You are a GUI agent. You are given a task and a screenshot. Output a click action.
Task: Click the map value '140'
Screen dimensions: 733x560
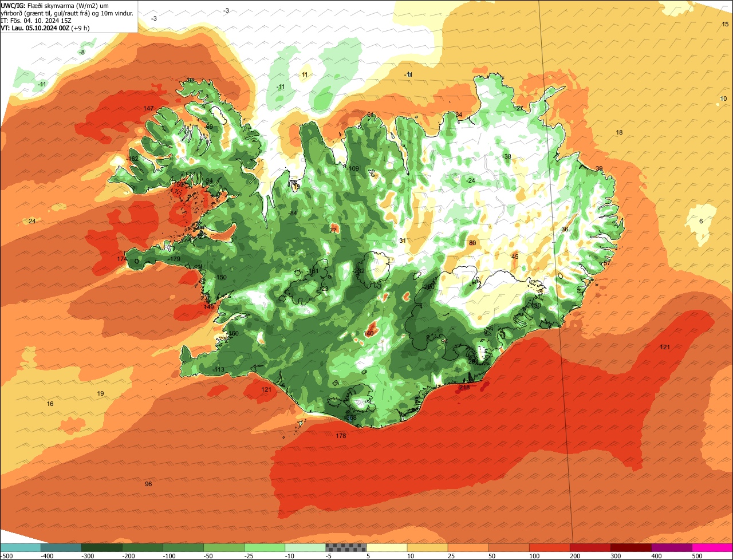tap(369, 334)
